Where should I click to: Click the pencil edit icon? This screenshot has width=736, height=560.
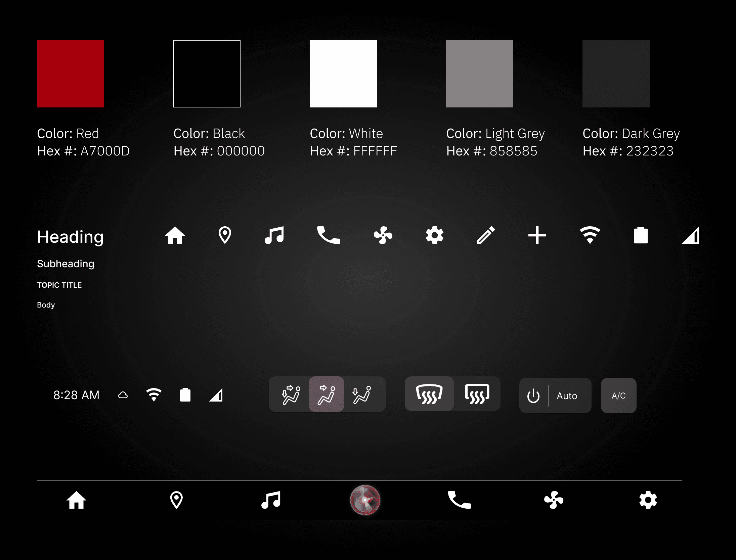486,235
